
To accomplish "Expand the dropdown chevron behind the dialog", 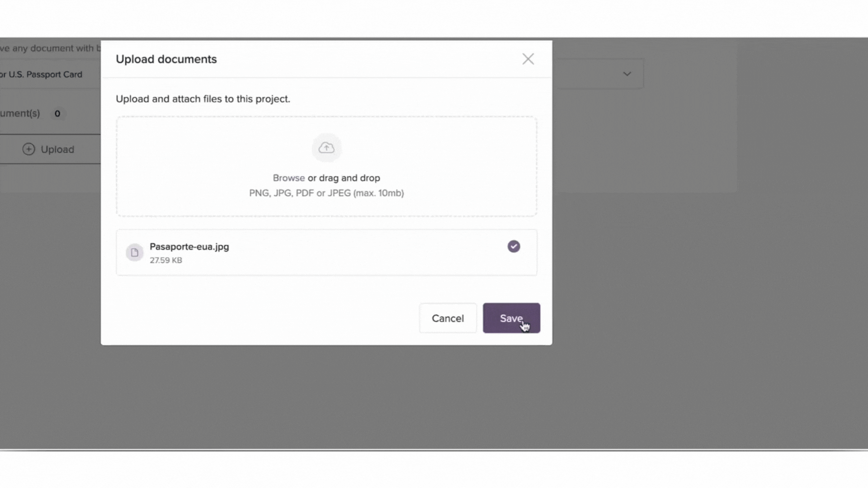I will click(x=627, y=74).
